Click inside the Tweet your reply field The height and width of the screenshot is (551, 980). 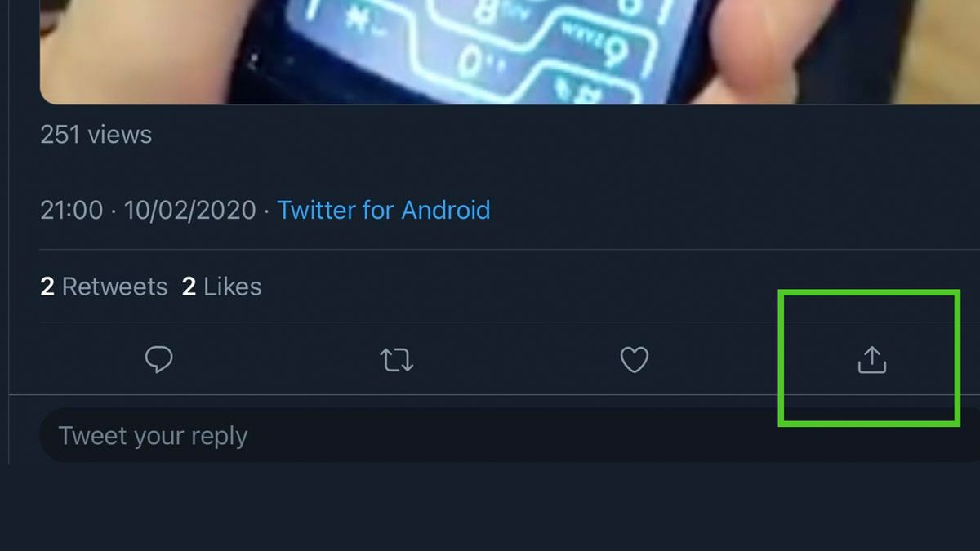(245, 435)
